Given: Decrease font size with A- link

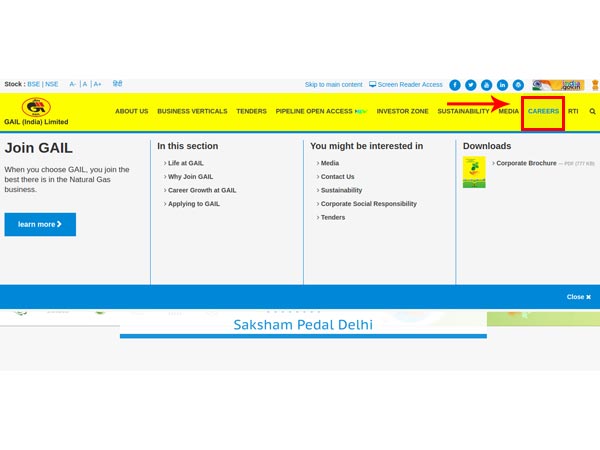Looking at the screenshot, I should (x=73, y=84).
